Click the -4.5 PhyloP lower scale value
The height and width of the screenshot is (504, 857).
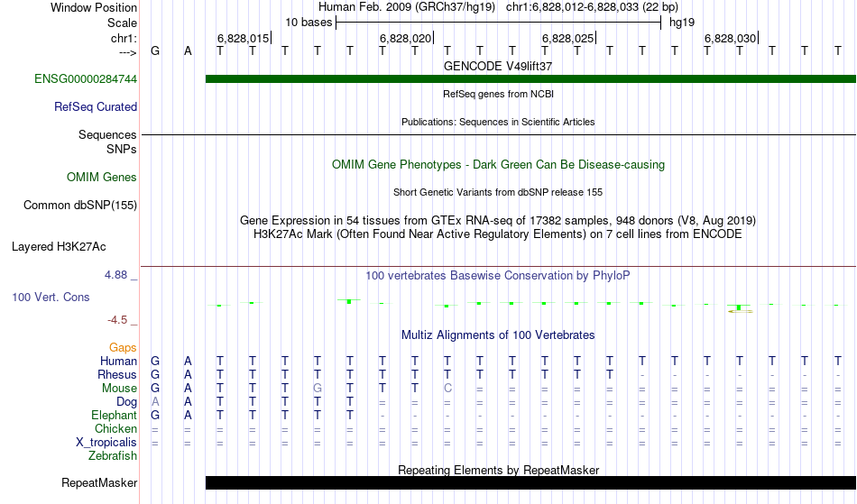pyautogui.click(x=117, y=320)
